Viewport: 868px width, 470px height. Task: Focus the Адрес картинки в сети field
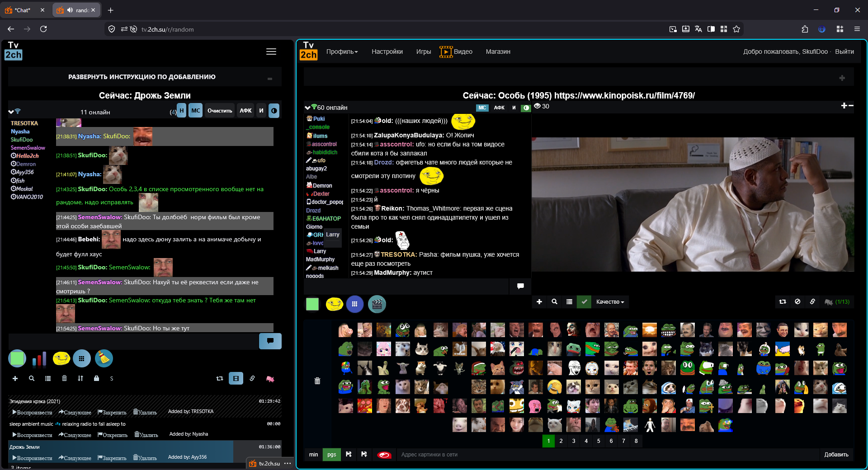coord(608,455)
